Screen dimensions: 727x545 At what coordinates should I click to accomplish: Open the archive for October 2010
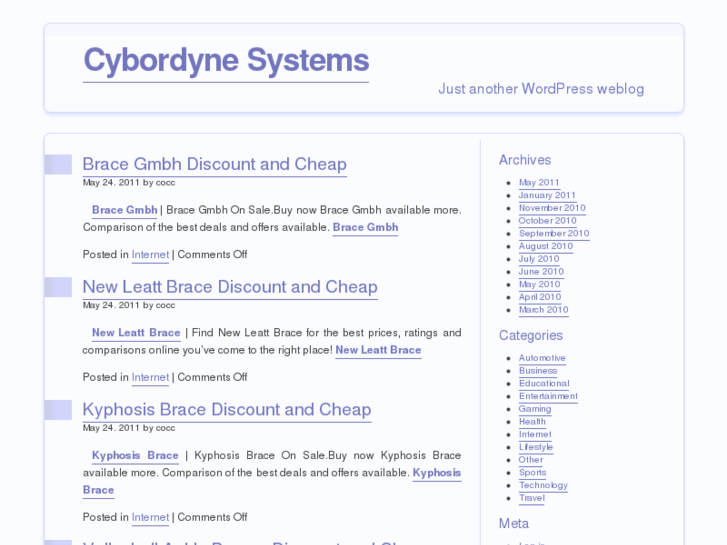(x=548, y=221)
